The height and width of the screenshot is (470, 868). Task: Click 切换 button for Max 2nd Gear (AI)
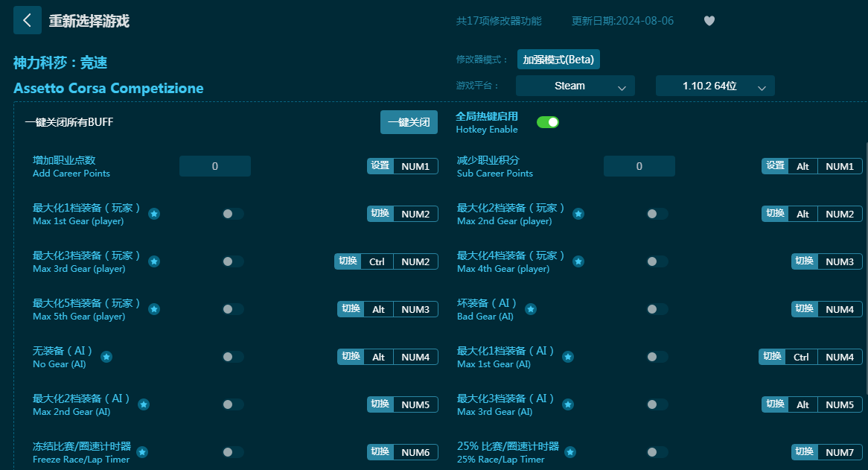pyautogui.click(x=380, y=404)
